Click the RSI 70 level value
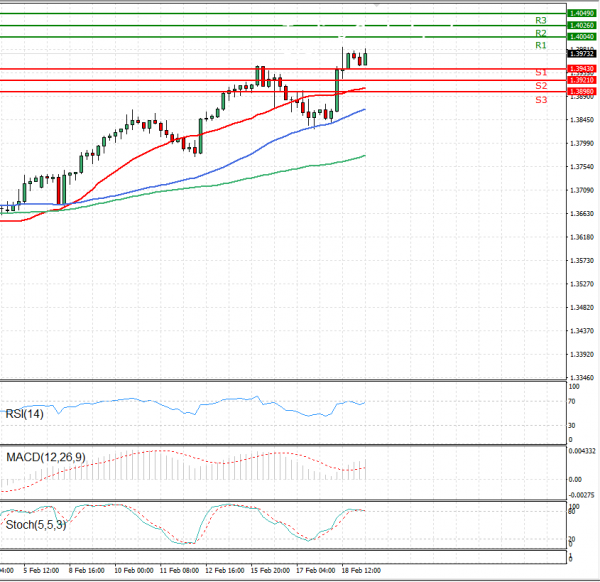The width and height of the screenshot is (600, 582). [572, 402]
